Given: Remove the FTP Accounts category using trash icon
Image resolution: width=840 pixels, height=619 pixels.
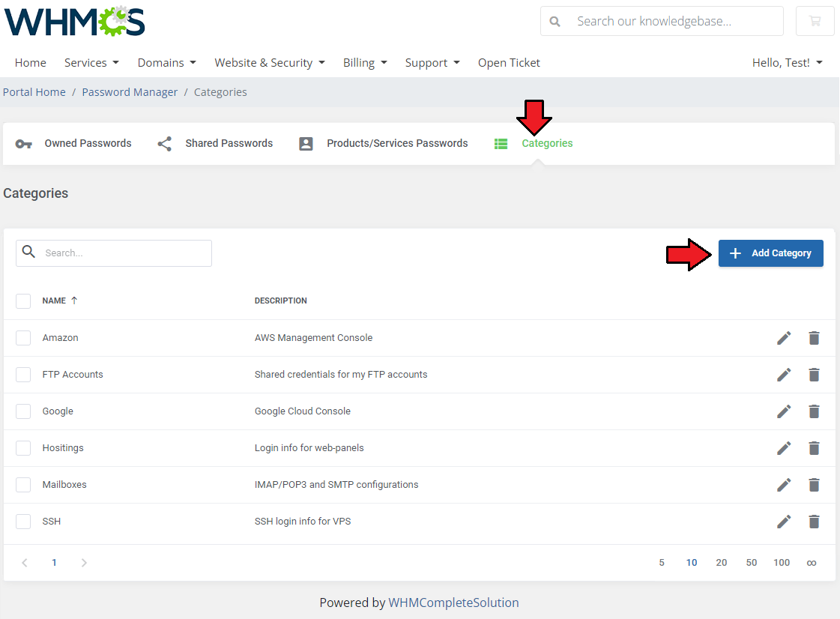Looking at the screenshot, I should [x=814, y=375].
